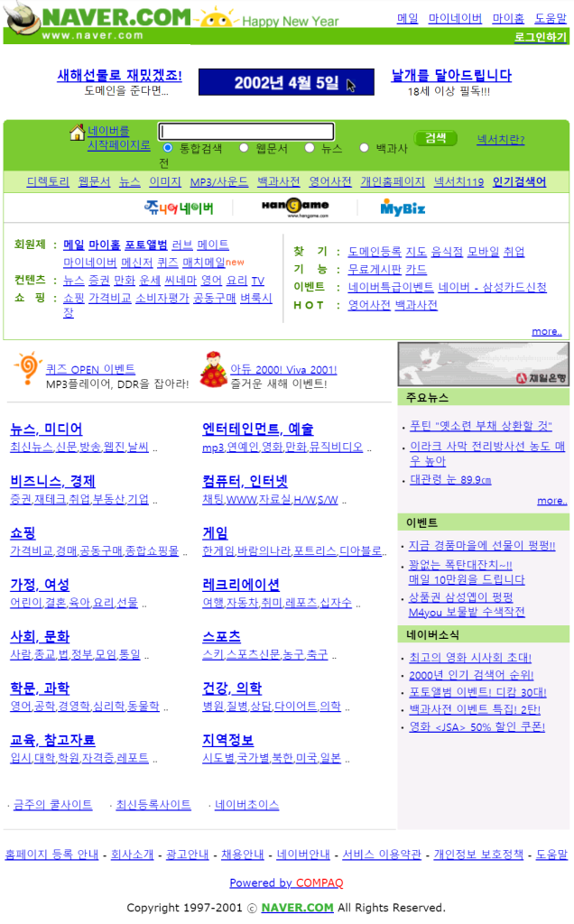574x924 pixels.
Task: Open 메일 in the top menu
Action: coord(407,18)
